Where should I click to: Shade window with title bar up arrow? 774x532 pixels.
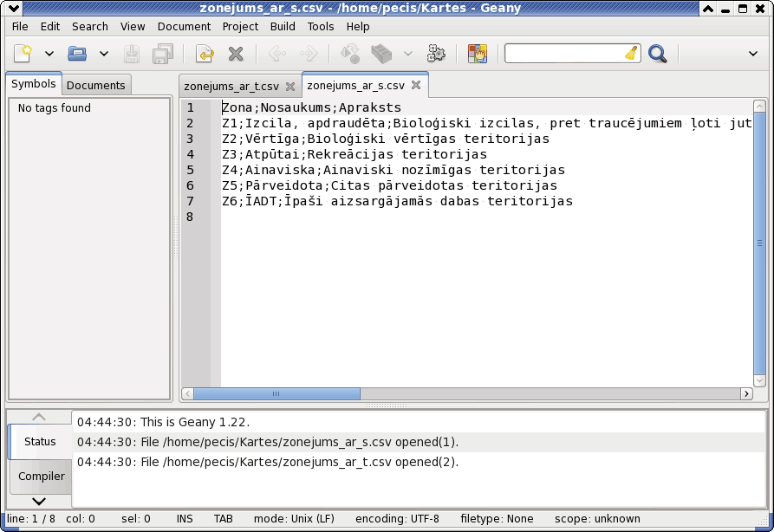(x=707, y=8)
